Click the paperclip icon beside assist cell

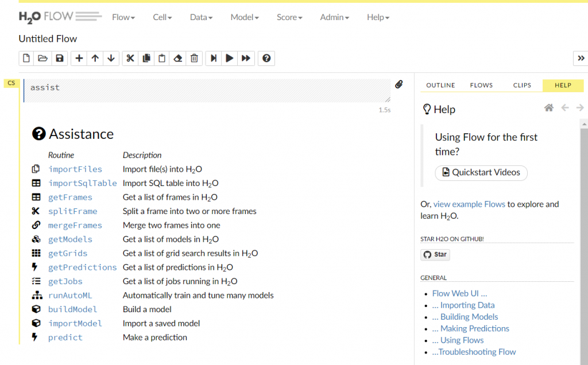click(399, 84)
